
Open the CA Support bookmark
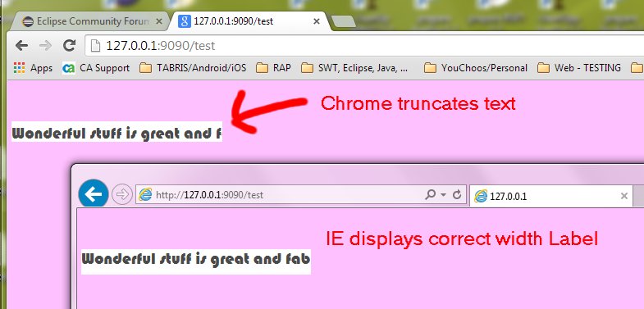(x=96, y=68)
